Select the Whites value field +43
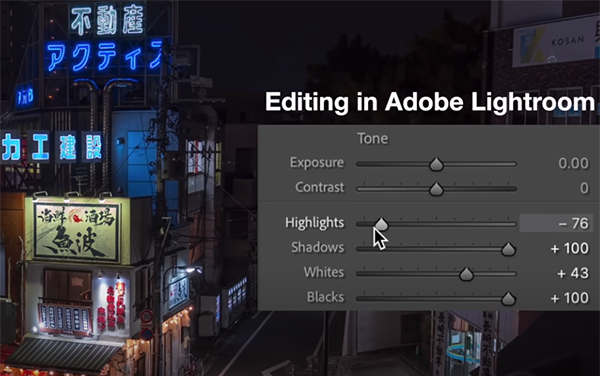This screenshot has height=376, width=600. click(573, 273)
